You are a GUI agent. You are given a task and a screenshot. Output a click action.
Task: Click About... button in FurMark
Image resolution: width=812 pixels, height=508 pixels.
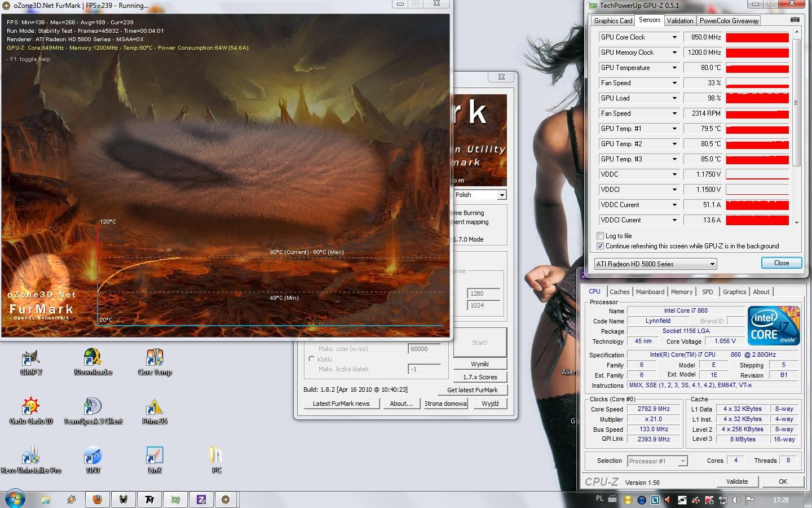[401, 404]
